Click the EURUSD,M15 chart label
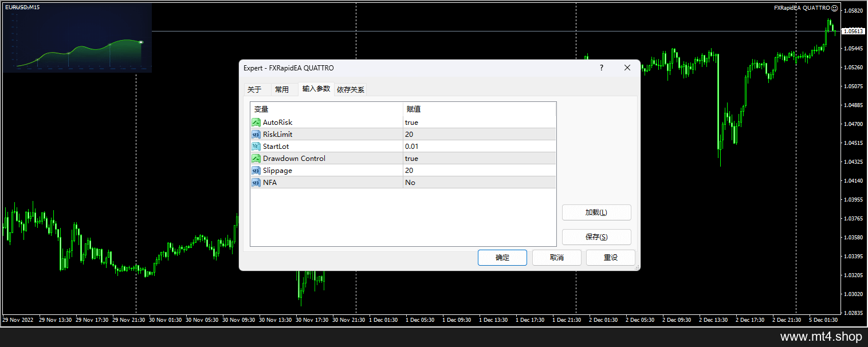 [x=23, y=7]
